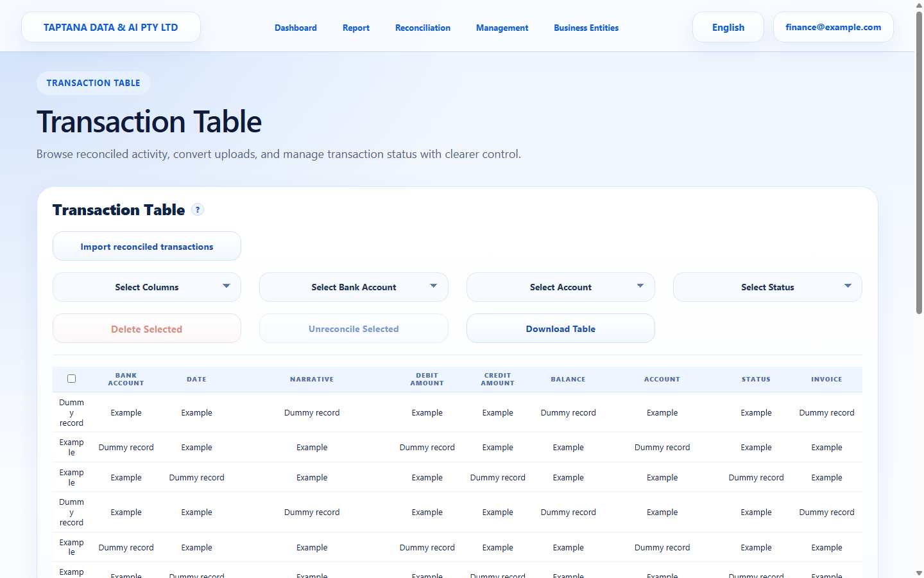Image resolution: width=924 pixels, height=578 pixels.
Task: Click the help question mark icon
Action: tap(198, 209)
